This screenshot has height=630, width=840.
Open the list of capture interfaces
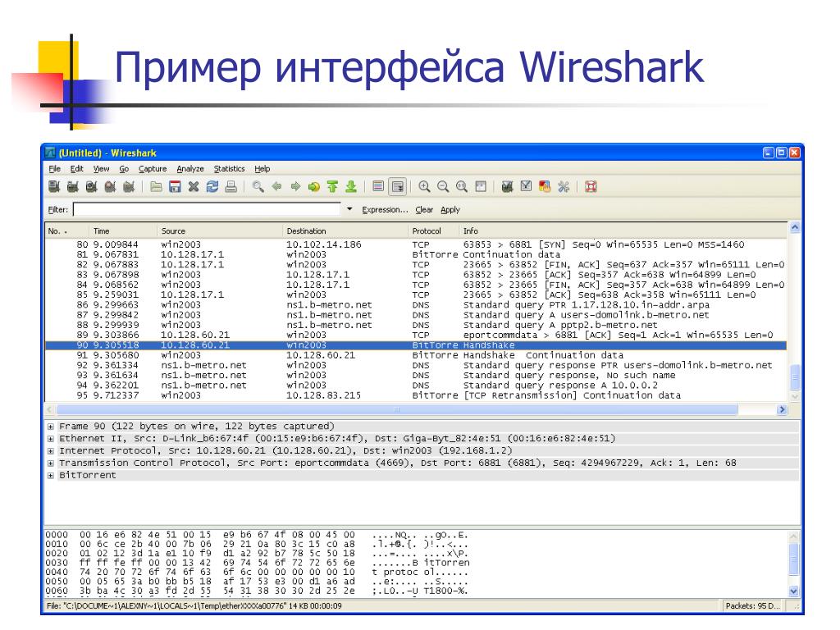[54, 186]
